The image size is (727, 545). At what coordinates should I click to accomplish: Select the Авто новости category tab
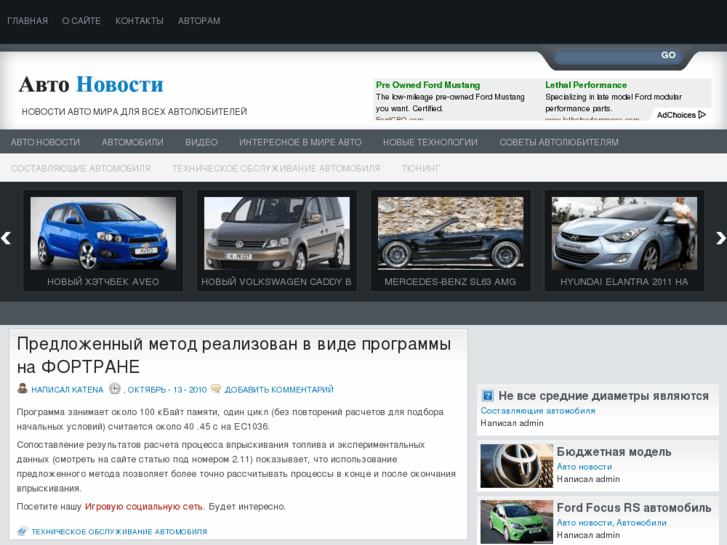(45, 142)
